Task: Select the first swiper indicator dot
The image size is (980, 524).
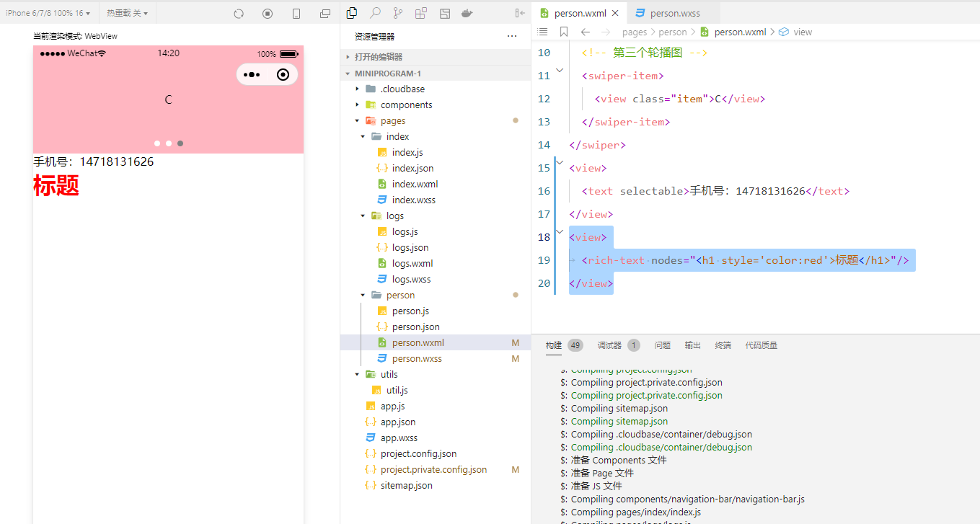Action: pyautogui.click(x=157, y=143)
